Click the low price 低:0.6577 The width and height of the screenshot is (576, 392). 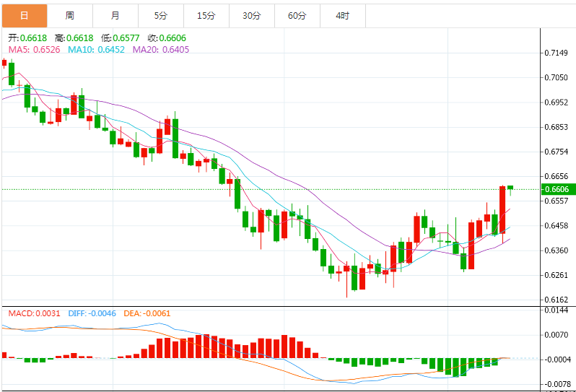pos(121,38)
